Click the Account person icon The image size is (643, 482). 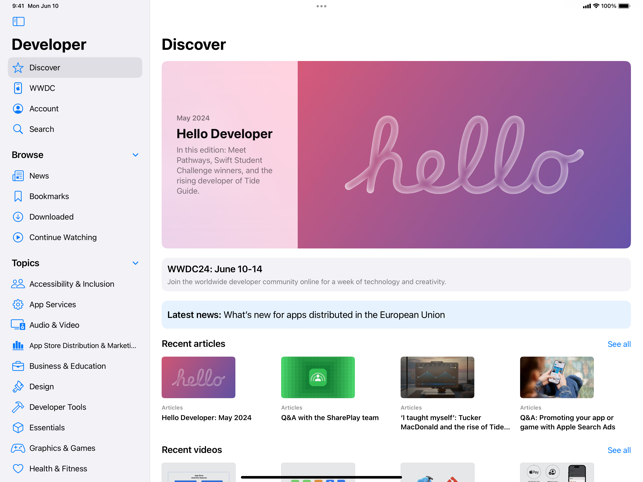tap(18, 109)
